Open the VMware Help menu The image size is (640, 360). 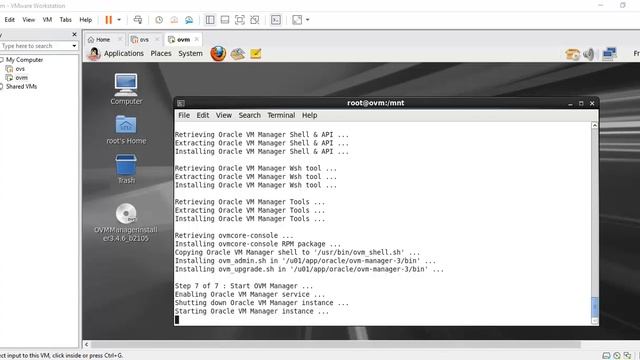click(85, 20)
